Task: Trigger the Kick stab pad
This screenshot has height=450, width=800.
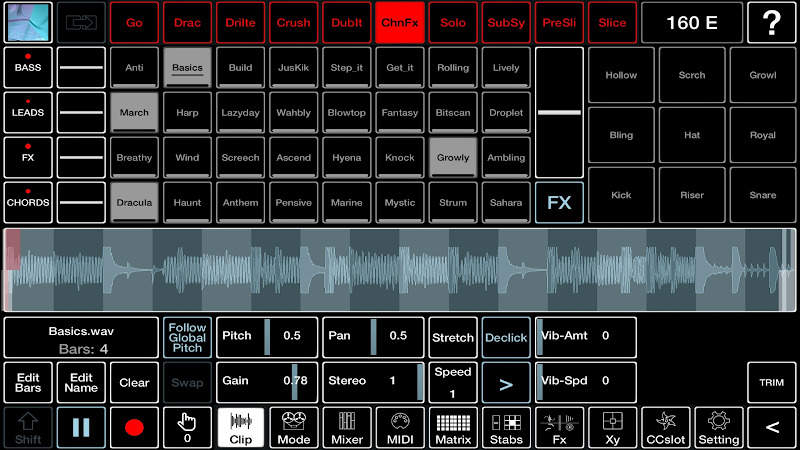Action: [x=621, y=195]
